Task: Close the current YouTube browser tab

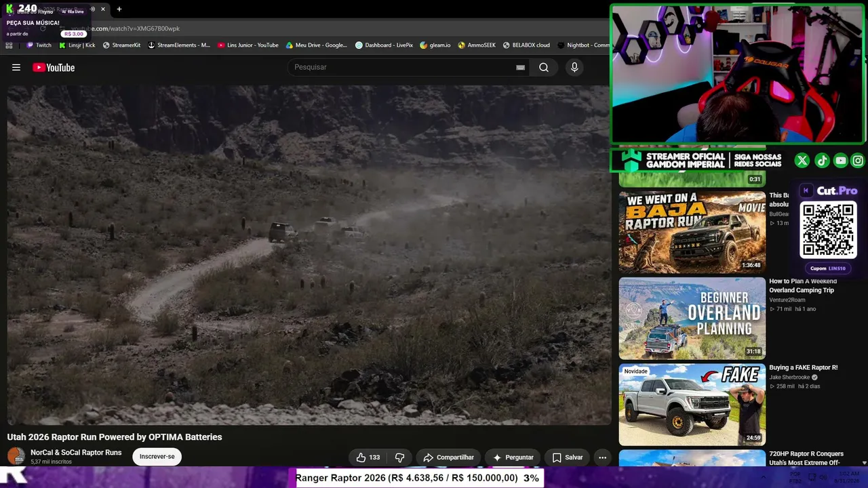Action: pyautogui.click(x=103, y=9)
